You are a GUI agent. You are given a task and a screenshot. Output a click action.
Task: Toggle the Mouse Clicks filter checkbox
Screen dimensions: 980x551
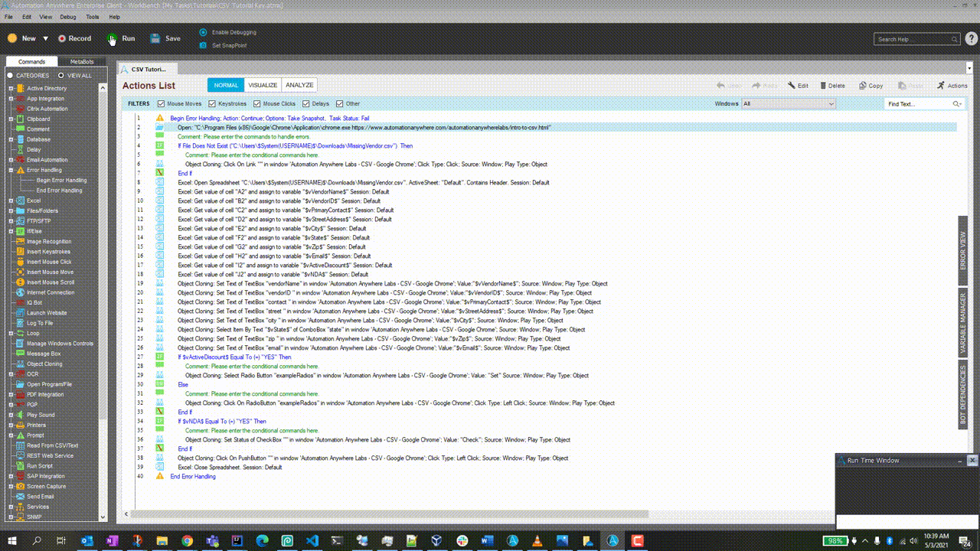[256, 103]
